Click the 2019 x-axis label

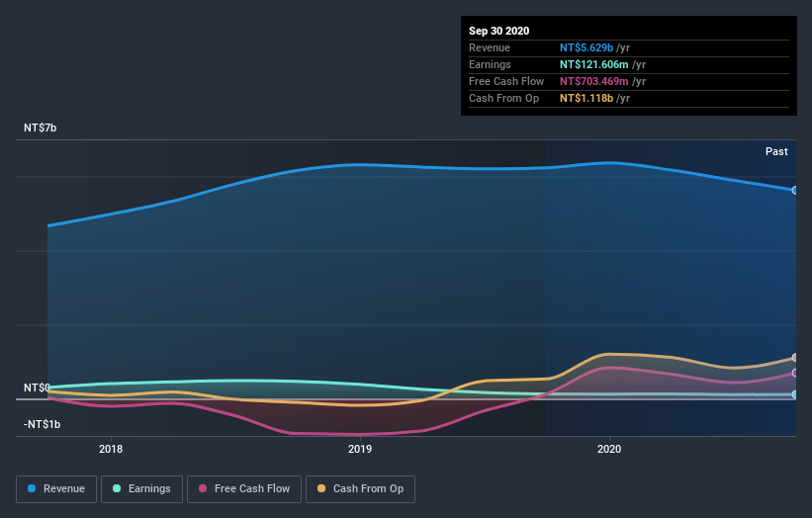360,449
